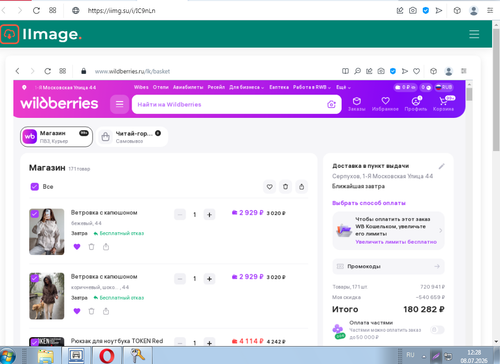
Task: Select the Читай-гор... basket tab
Action: (132, 137)
